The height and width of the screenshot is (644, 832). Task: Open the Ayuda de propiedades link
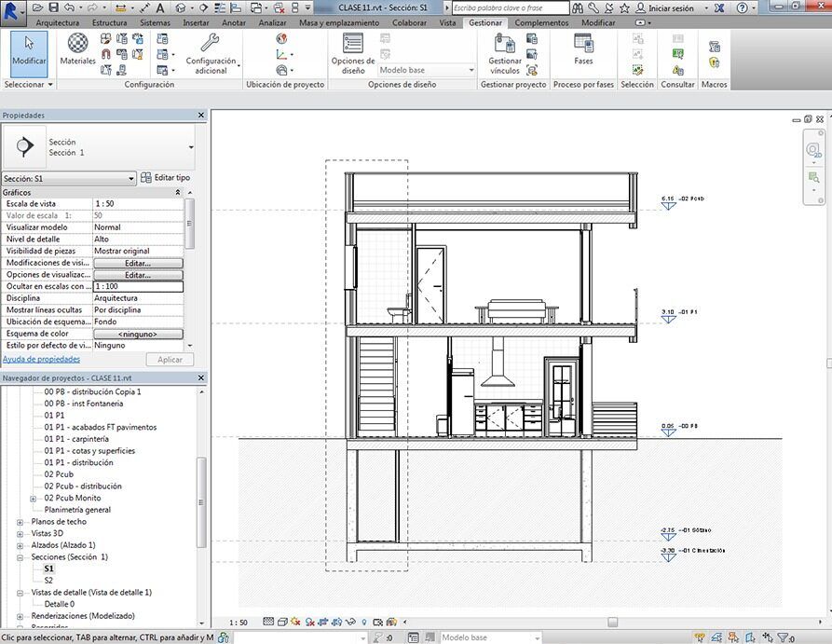pyautogui.click(x=41, y=359)
